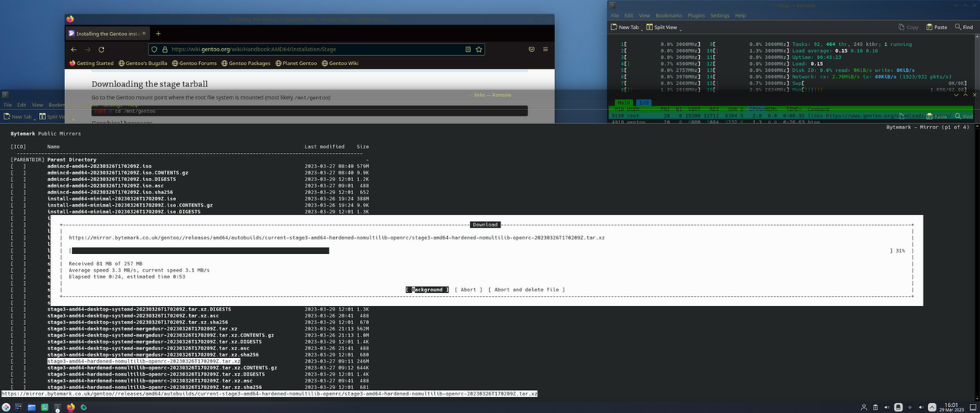The image size is (980, 413).
Task: Switch to htop Main tab
Action: pos(623,102)
